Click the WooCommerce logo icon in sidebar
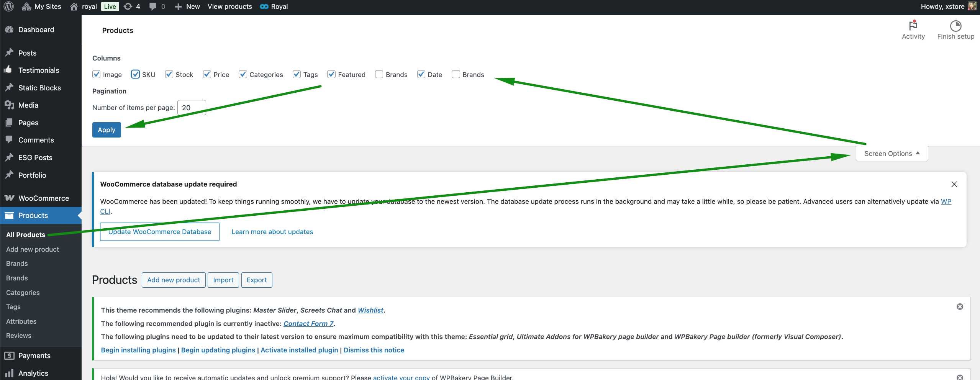 (x=10, y=198)
